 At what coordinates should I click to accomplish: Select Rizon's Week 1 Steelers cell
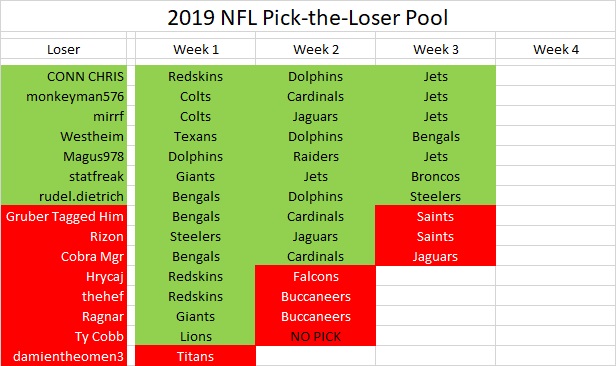(196, 236)
